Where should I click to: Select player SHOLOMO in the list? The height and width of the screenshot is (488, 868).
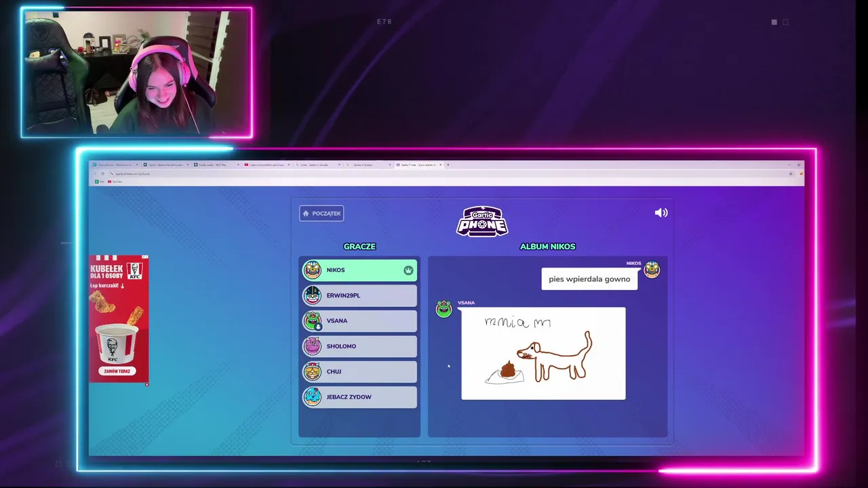[x=359, y=346]
